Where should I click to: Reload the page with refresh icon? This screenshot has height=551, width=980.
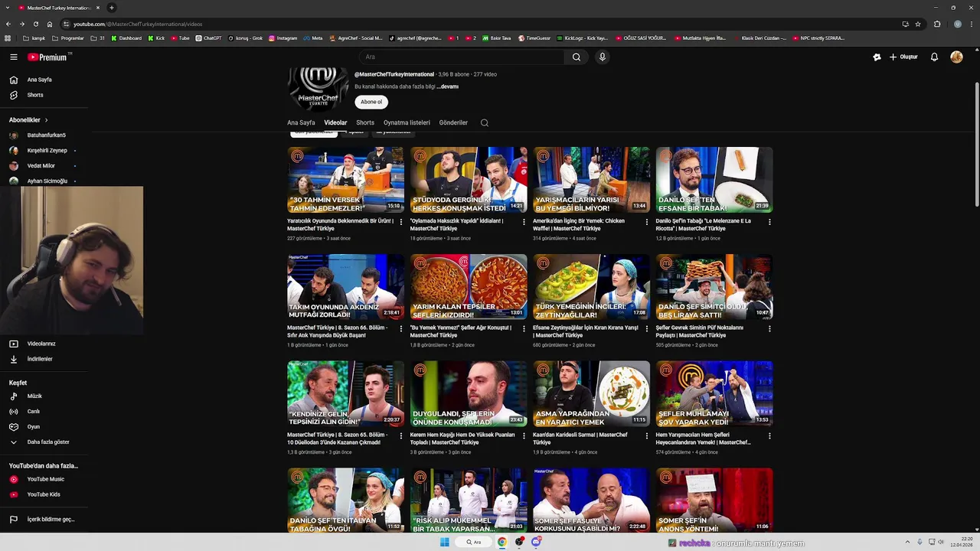click(35, 24)
